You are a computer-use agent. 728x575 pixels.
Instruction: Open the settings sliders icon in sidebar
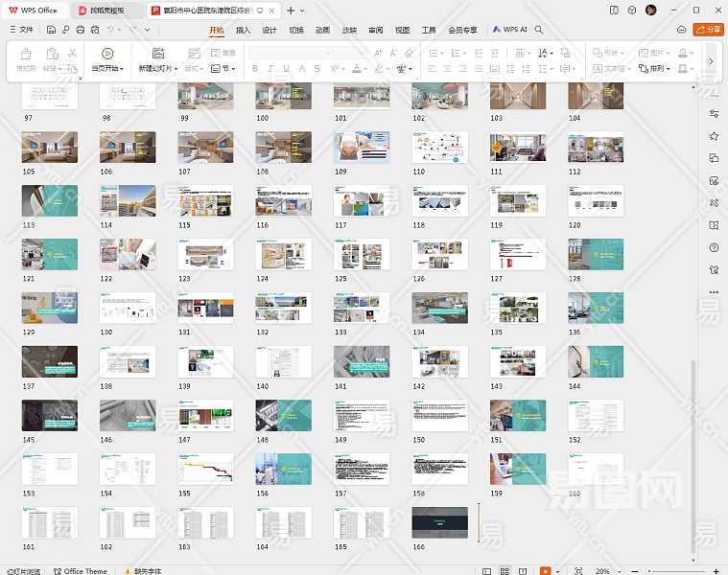pyautogui.click(x=714, y=114)
